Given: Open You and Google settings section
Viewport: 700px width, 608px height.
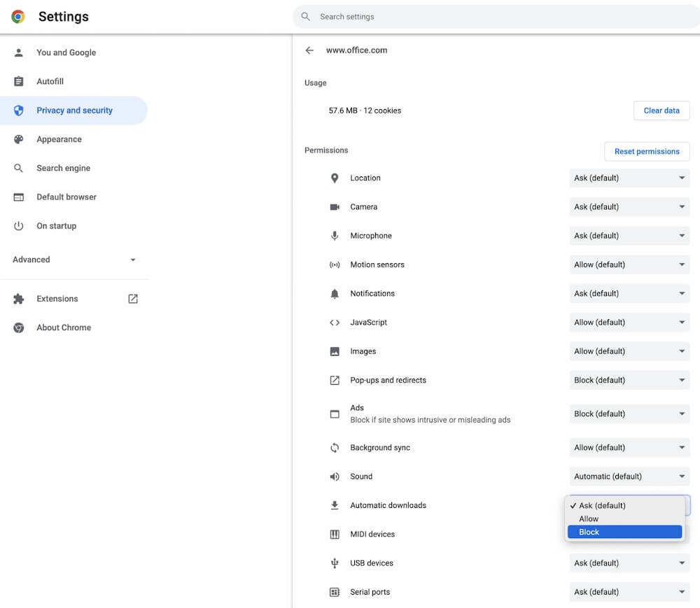Looking at the screenshot, I should pos(73,52).
